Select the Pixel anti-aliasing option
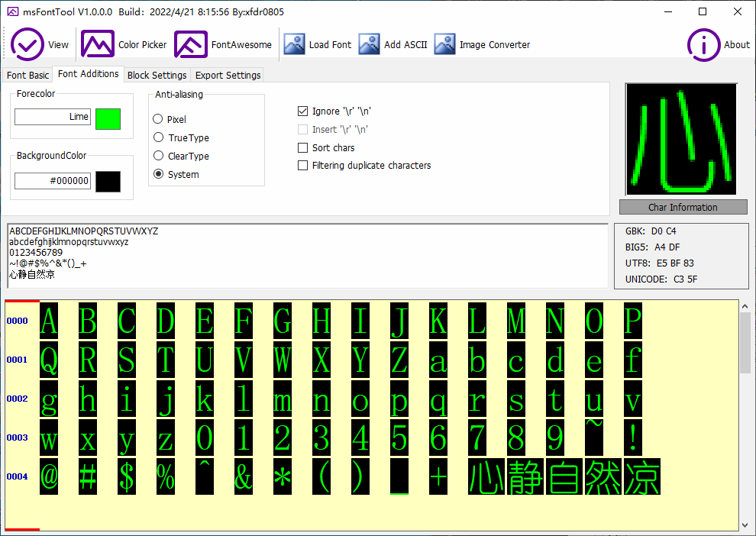 click(170, 119)
